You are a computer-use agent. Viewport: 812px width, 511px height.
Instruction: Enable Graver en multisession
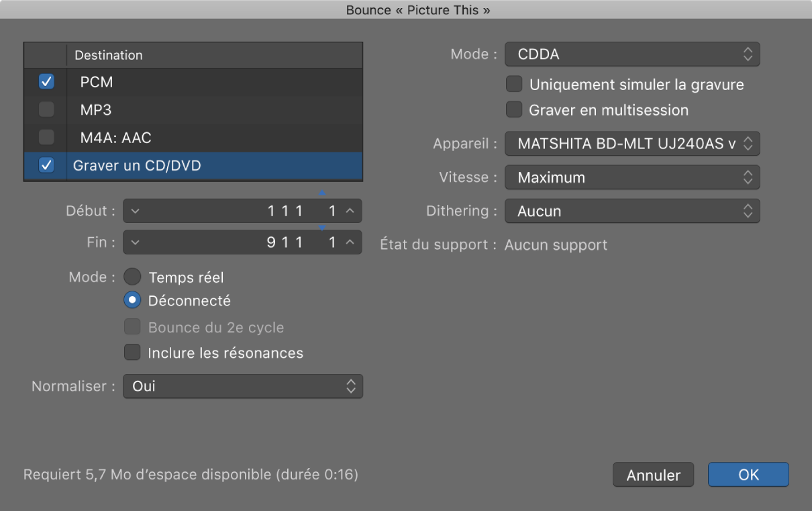point(514,109)
